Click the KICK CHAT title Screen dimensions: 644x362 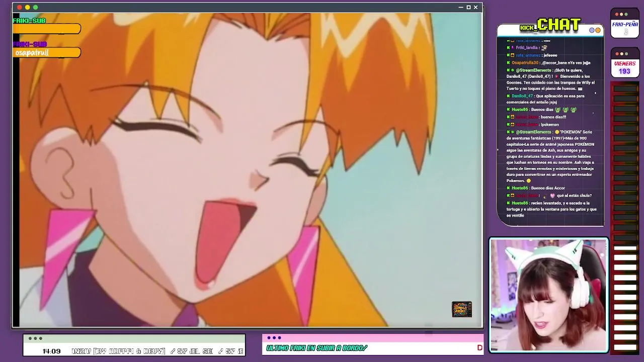point(550,25)
